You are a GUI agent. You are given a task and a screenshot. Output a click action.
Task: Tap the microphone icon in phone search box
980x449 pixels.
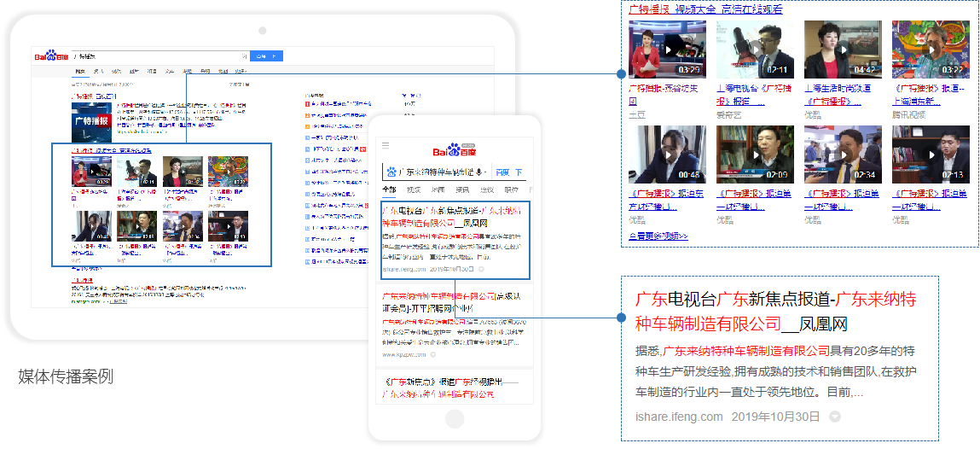pos(479,172)
